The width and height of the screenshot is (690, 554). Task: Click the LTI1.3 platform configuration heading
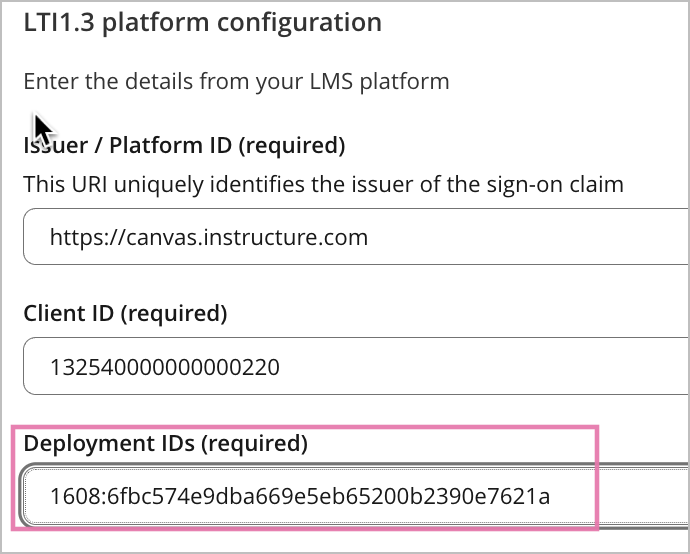tap(202, 22)
